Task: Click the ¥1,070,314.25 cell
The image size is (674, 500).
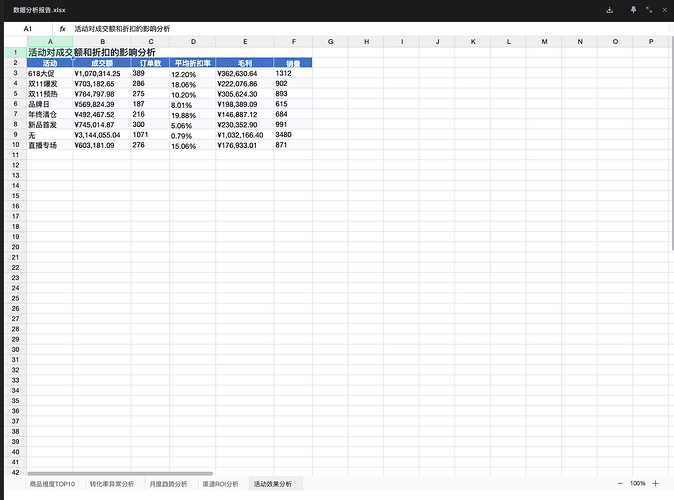Action: 102,74
